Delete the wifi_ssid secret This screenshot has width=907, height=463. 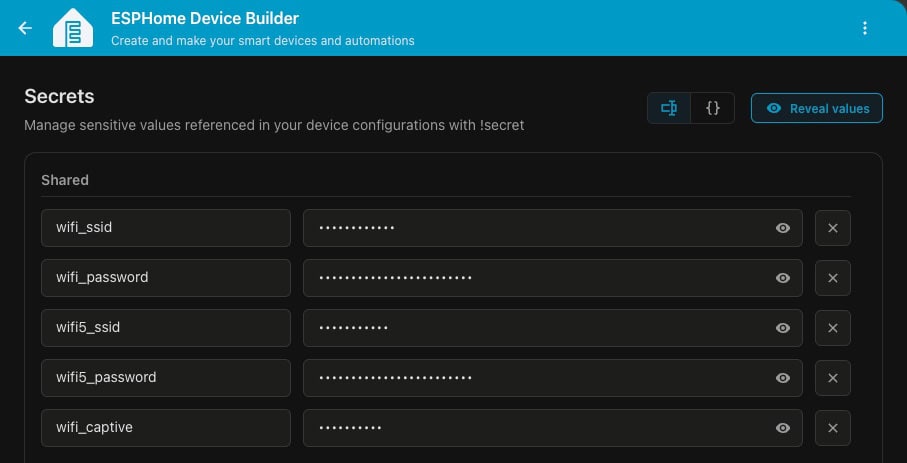tap(832, 228)
